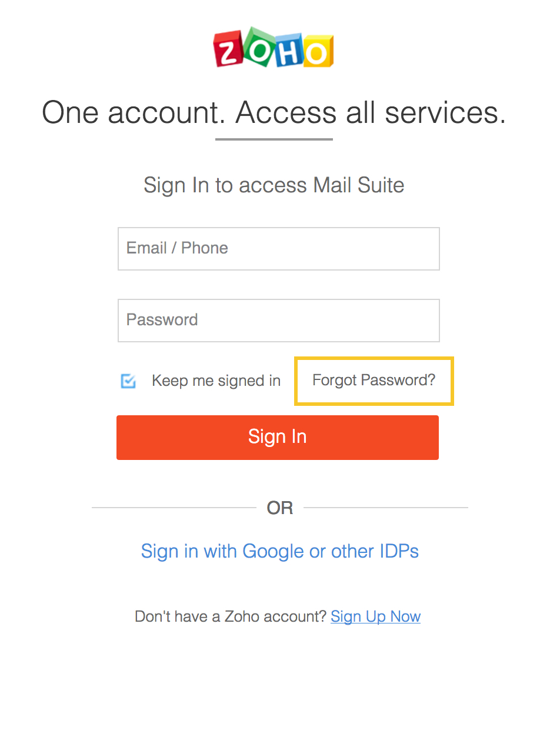Viewport: 560px width, 747px height.
Task: Click the green O block in the logo
Action: pos(258,48)
